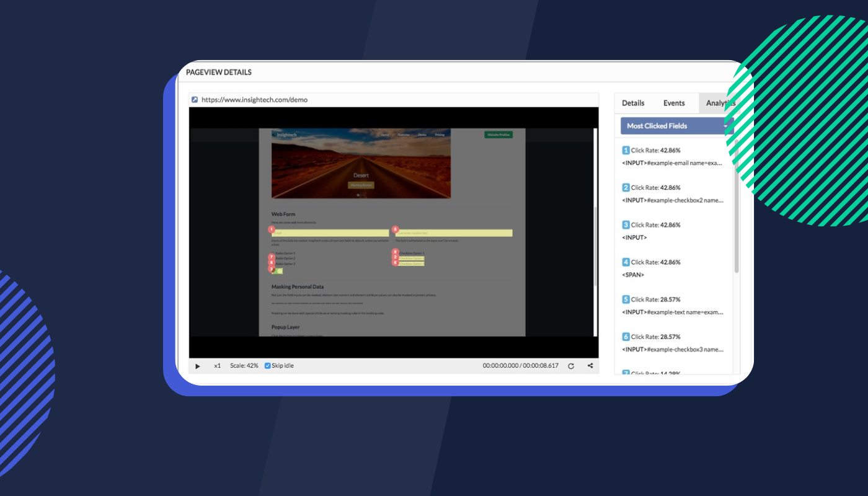Viewport: 868px width, 496px height.
Task: Open the recorded URL via the link icon
Action: [195, 99]
